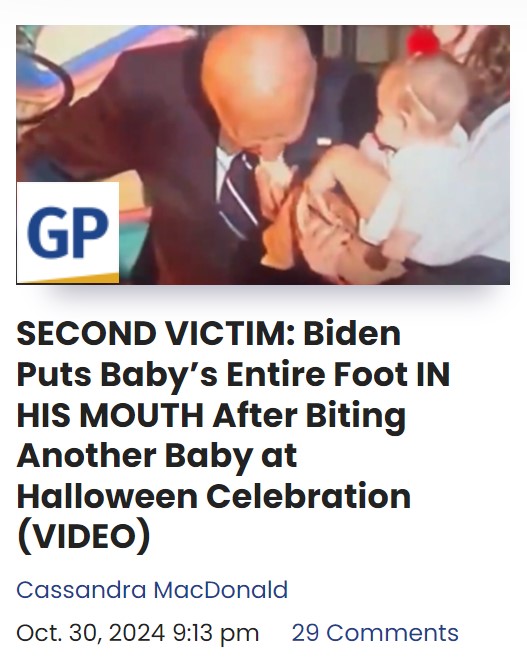Screen dimensions: 527x667
Task: Click 'HIS MOUTH After Biting' headline line
Action: coord(211,416)
